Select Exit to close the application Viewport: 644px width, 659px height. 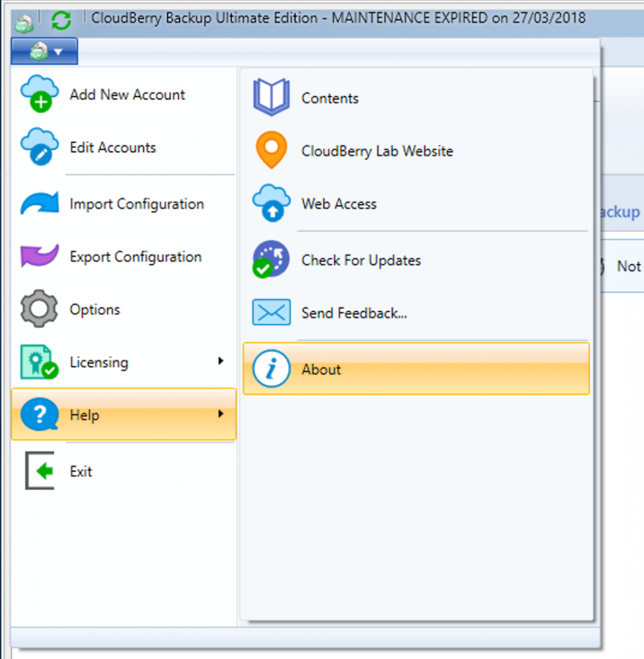pos(124,471)
